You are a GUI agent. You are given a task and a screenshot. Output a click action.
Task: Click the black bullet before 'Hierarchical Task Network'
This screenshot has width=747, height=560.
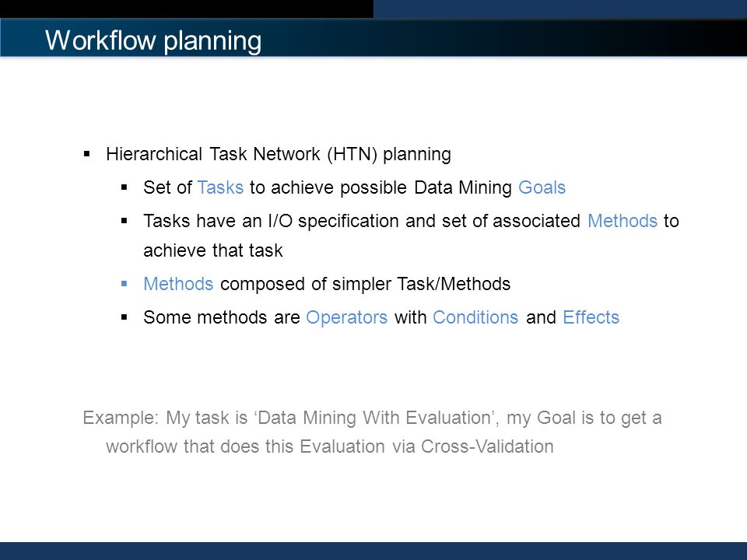point(86,154)
